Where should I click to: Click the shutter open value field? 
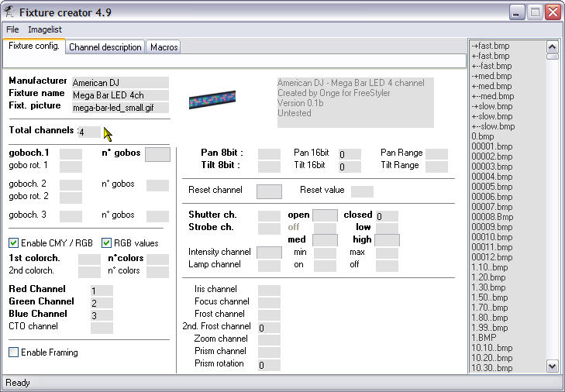(325, 215)
